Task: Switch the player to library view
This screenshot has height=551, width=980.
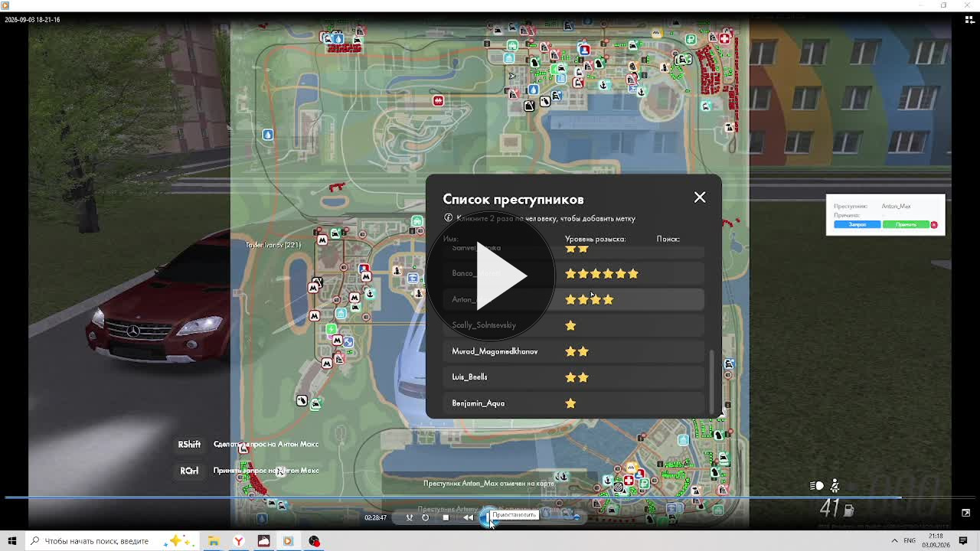Action: coord(969,20)
